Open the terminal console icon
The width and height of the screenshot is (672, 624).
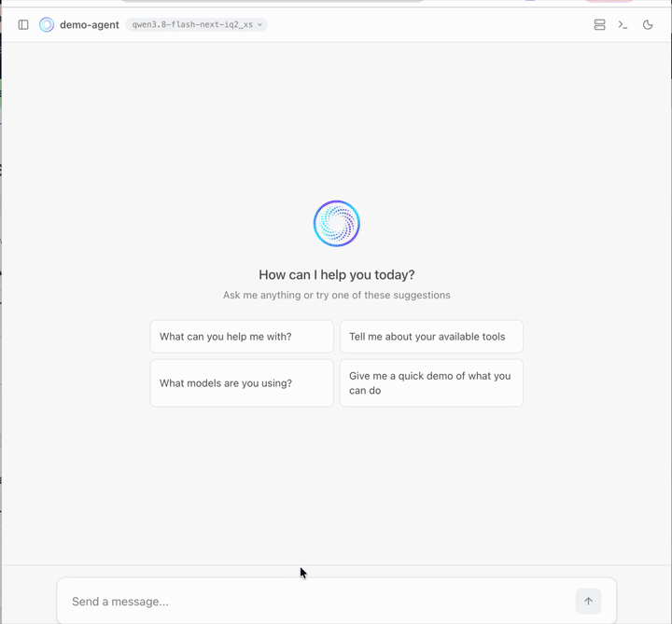tap(623, 25)
